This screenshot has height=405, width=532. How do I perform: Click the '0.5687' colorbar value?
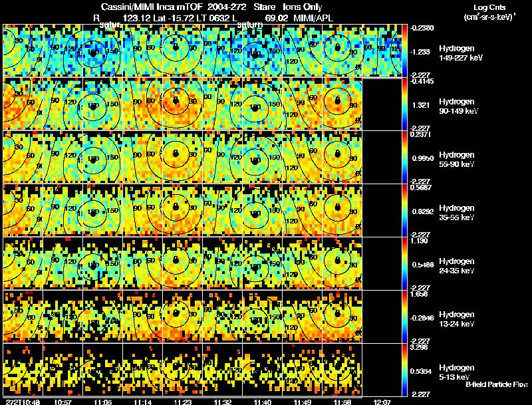[421, 188]
